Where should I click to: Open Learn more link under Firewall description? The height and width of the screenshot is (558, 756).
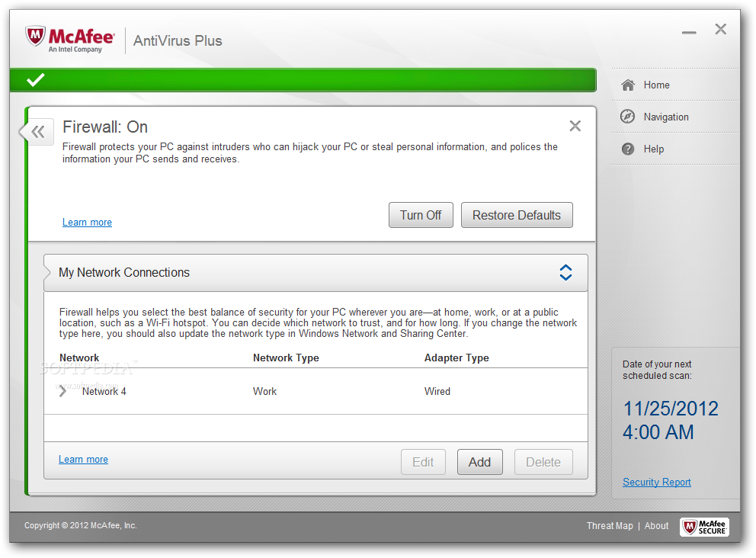click(x=87, y=222)
